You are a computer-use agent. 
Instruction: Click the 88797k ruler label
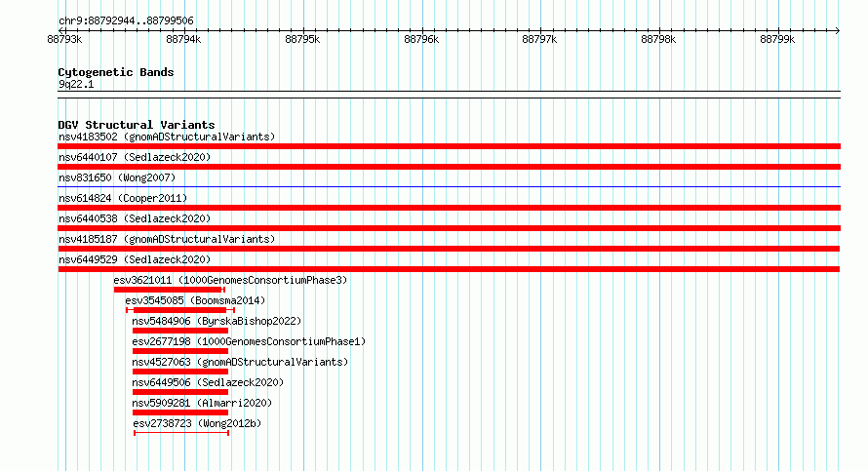click(539, 39)
